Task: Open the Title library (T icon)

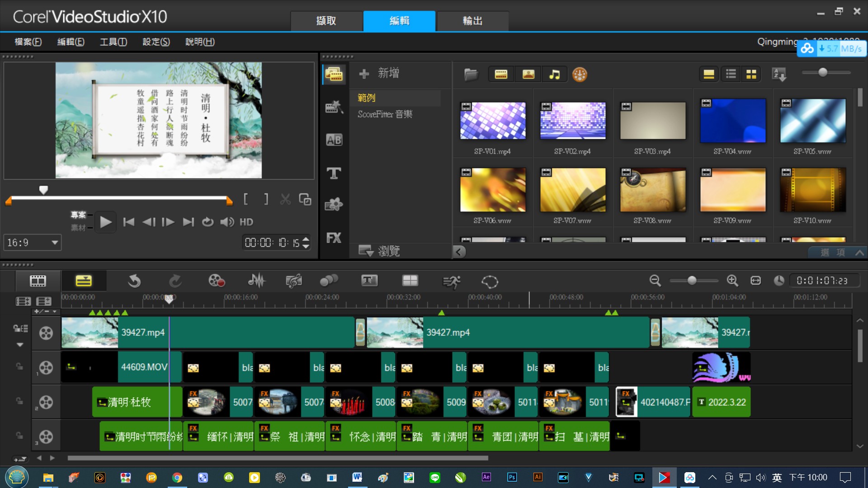Action: point(334,173)
